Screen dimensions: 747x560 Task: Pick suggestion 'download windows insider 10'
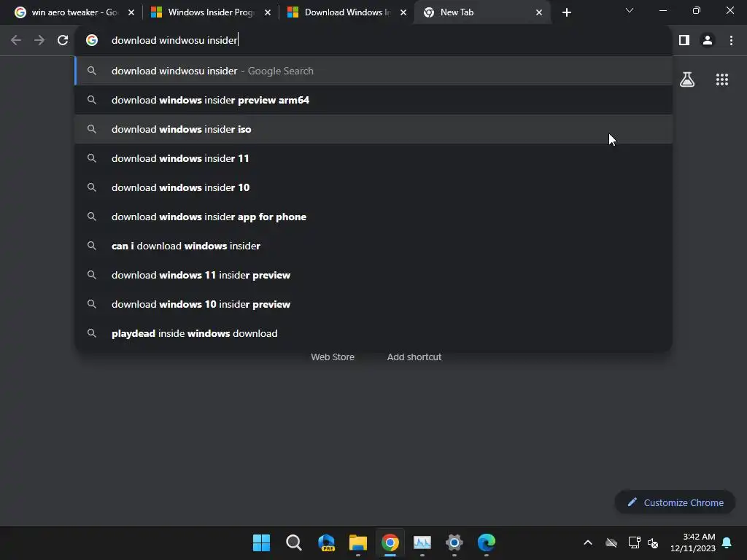point(373,187)
